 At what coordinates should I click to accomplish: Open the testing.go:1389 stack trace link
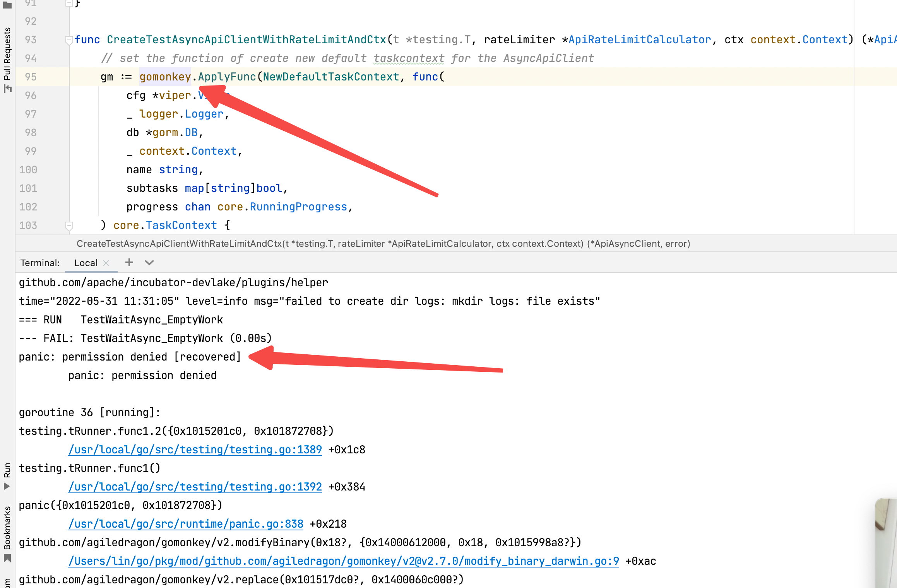tap(195, 450)
